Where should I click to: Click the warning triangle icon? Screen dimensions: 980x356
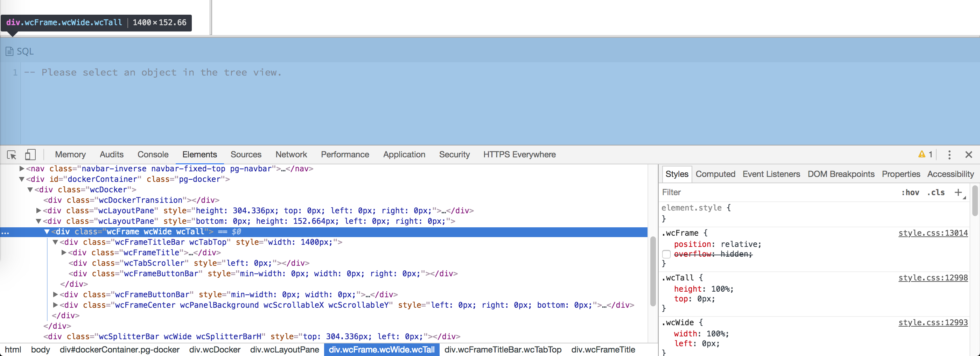point(922,154)
